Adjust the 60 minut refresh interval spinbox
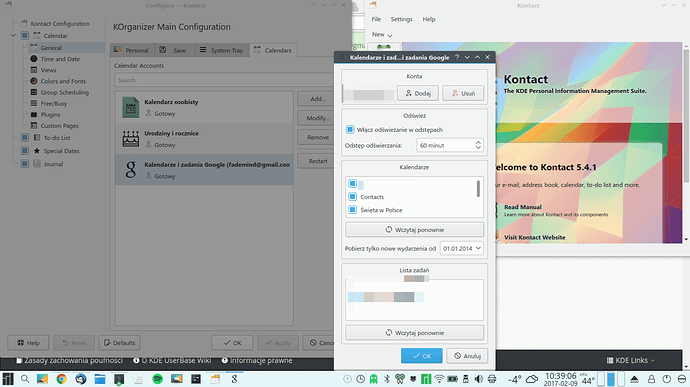Image resolution: width=690 pixels, height=387 pixels. [450, 145]
